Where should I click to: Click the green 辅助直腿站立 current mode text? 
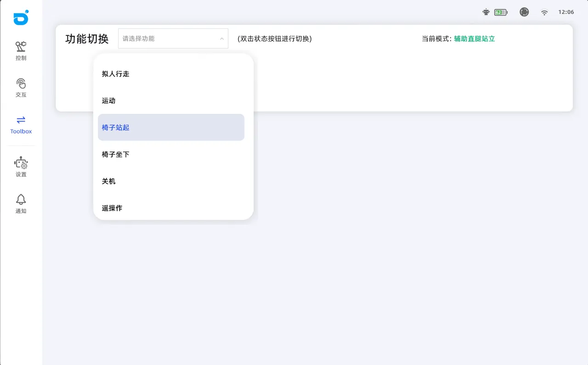coord(475,39)
